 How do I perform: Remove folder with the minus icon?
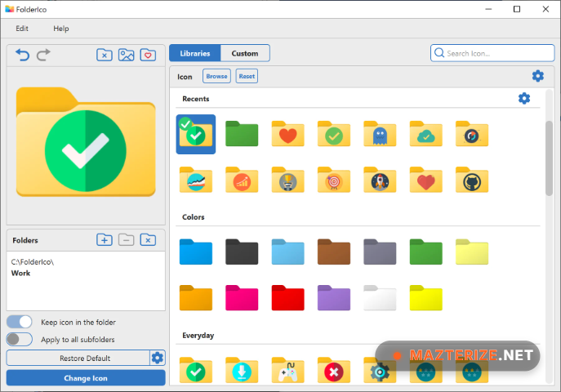[127, 239]
